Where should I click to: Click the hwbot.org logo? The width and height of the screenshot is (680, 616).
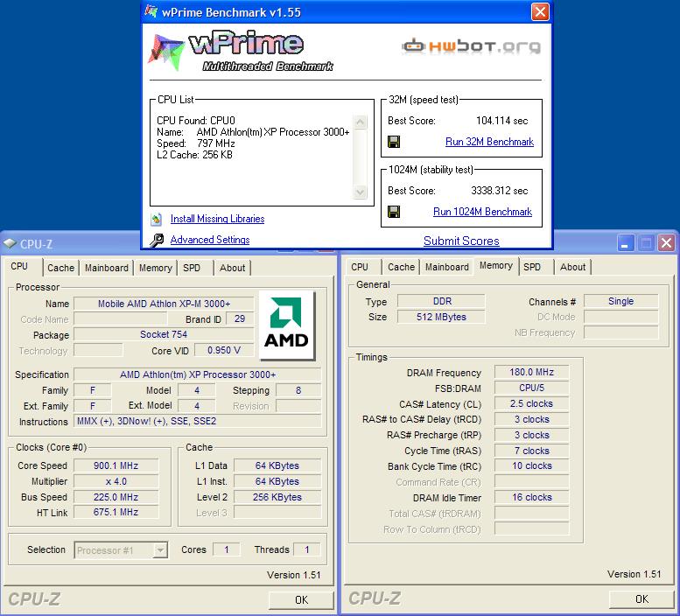(472, 45)
